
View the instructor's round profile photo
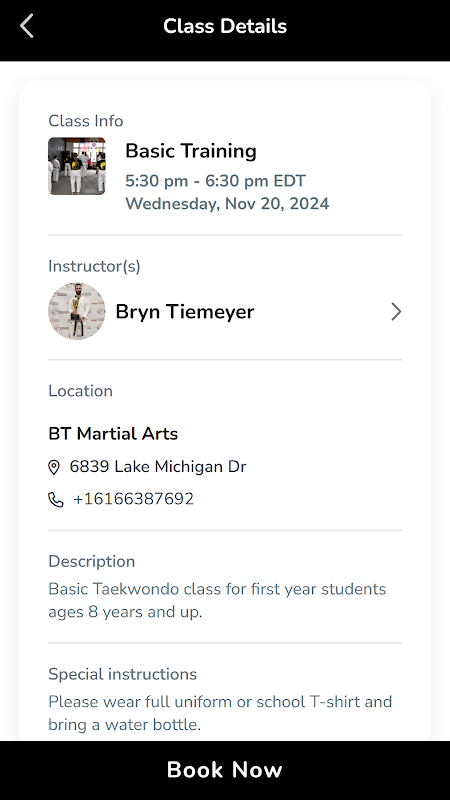[x=77, y=312]
